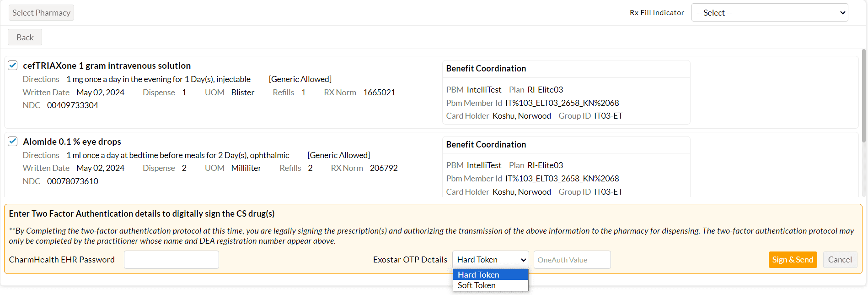This screenshot has width=868, height=295.
Task: Click the Alomide 0.1 % eye drops title
Action: (x=72, y=142)
